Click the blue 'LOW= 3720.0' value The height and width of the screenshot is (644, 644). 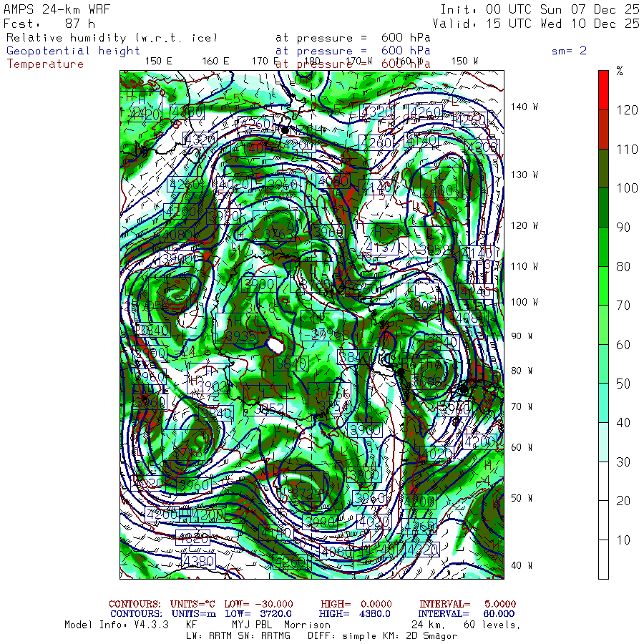[258, 614]
